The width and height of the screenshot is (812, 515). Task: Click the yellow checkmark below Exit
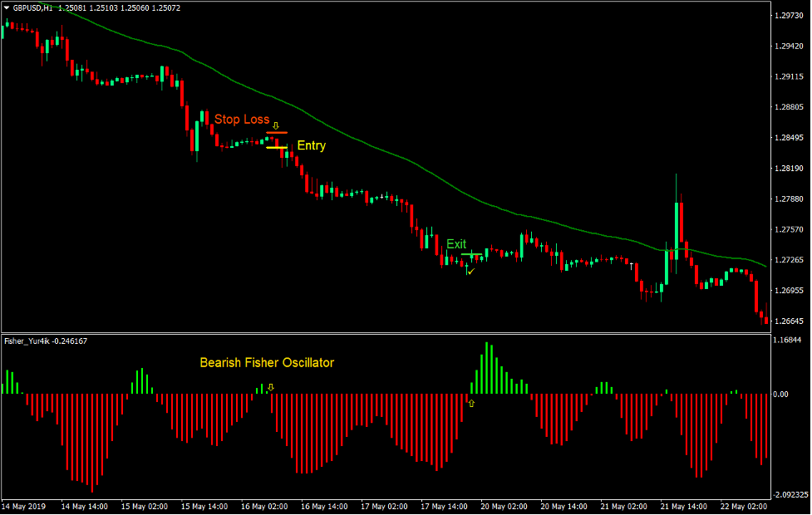(470, 272)
